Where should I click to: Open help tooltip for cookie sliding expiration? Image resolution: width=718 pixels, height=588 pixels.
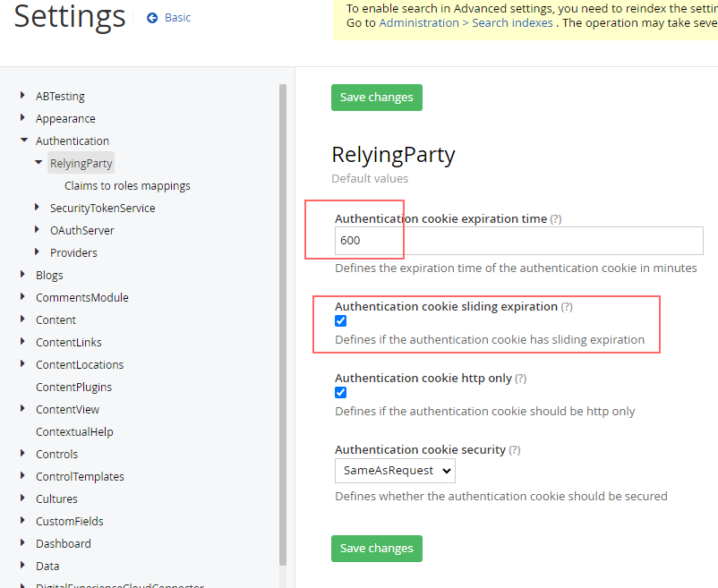567,307
